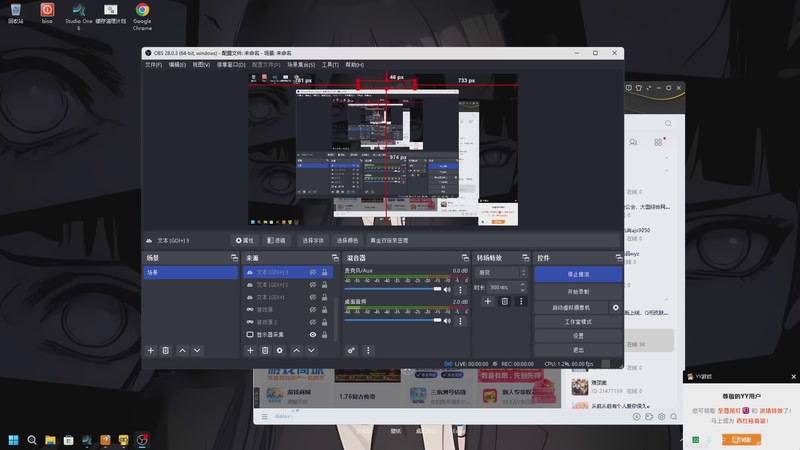The image size is (800, 450).
Task: Click the text input field in source toolbar
Action: (492, 240)
